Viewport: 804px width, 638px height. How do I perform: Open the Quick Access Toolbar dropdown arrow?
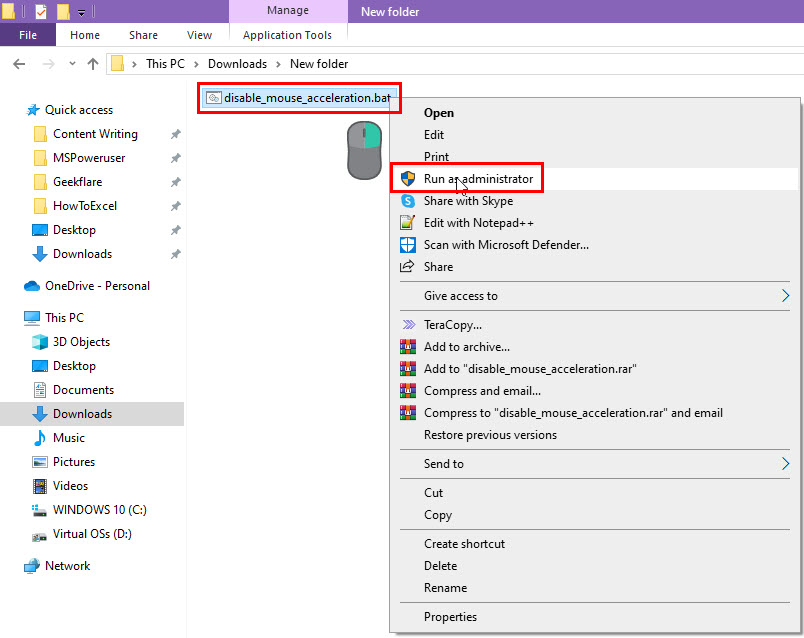coord(81,13)
